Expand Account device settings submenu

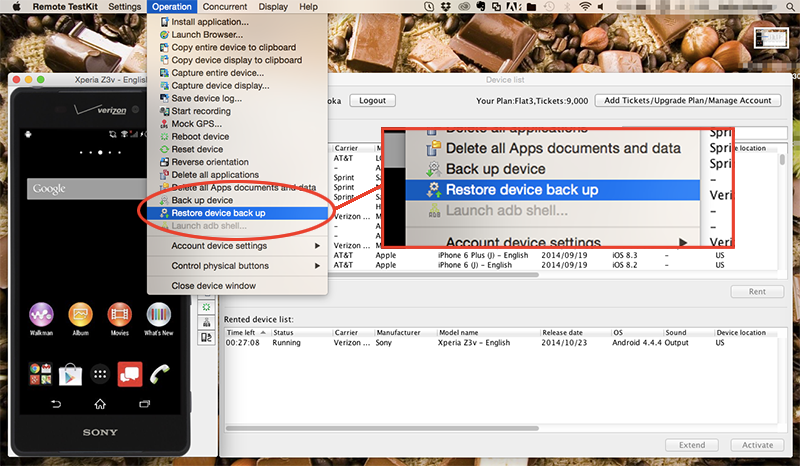(237, 246)
